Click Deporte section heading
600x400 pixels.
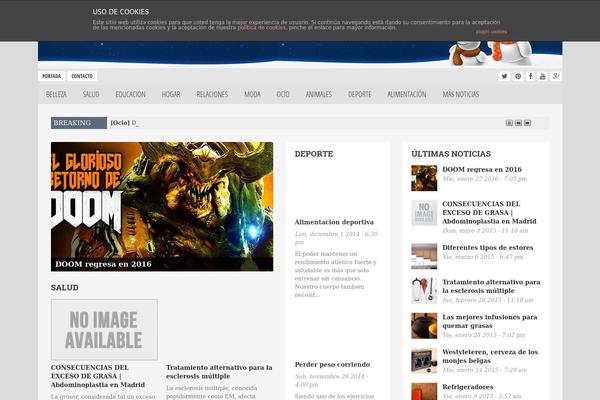(314, 154)
